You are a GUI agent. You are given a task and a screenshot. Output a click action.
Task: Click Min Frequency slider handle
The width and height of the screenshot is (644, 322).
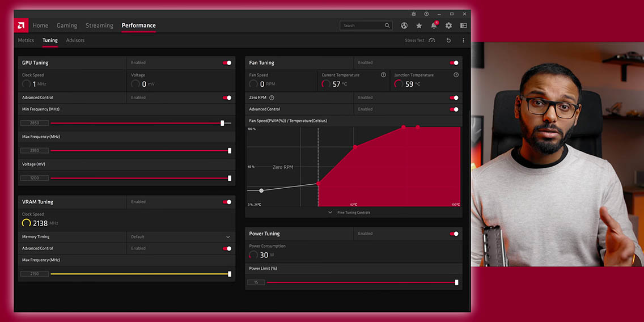point(222,123)
